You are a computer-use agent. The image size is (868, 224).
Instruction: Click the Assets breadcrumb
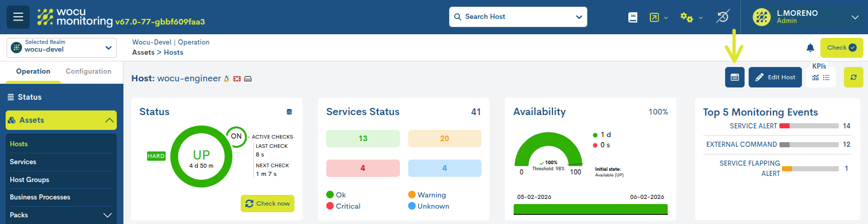pyautogui.click(x=143, y=53)
